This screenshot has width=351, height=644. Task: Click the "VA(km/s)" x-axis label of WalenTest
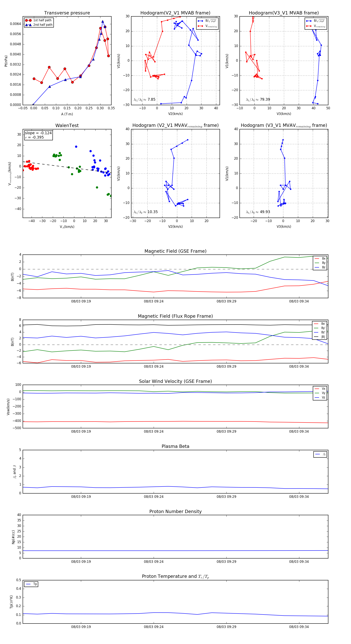tap(67, 227)
